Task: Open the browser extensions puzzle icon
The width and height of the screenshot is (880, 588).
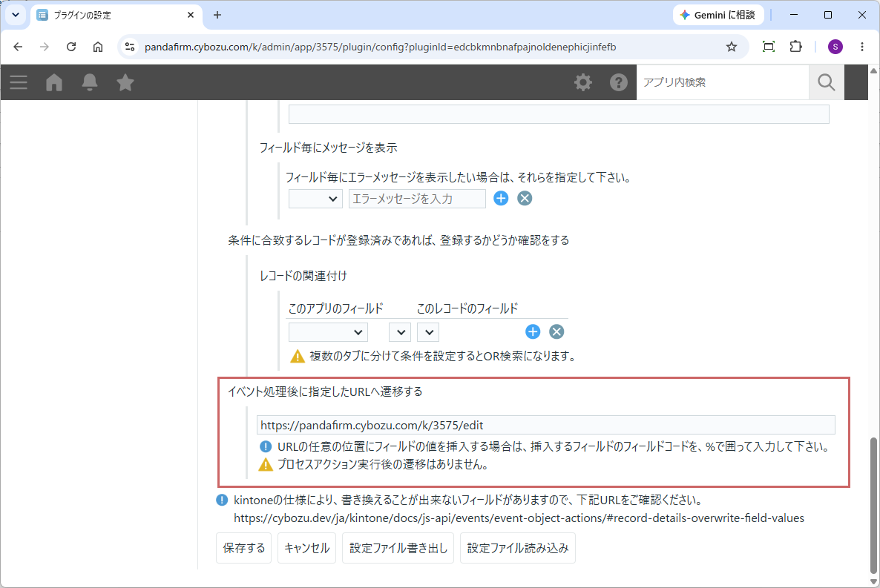Action: click(796, 47)
